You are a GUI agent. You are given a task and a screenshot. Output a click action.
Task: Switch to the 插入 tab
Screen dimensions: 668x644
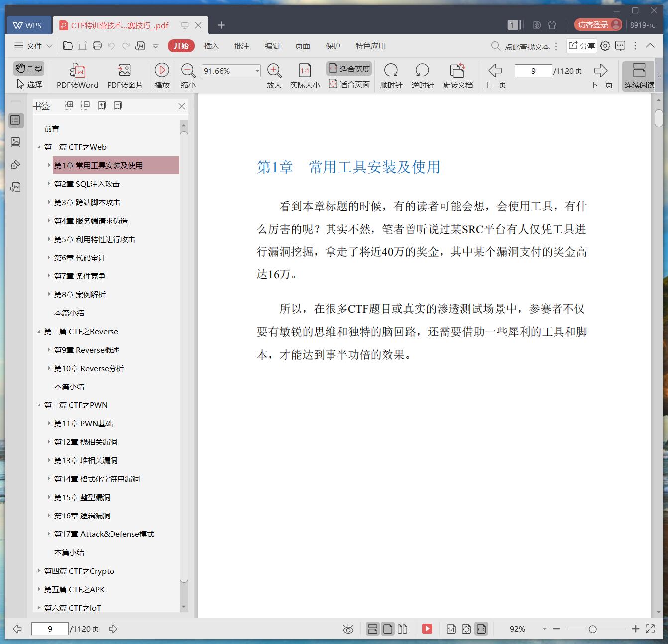tap(211, 46)
